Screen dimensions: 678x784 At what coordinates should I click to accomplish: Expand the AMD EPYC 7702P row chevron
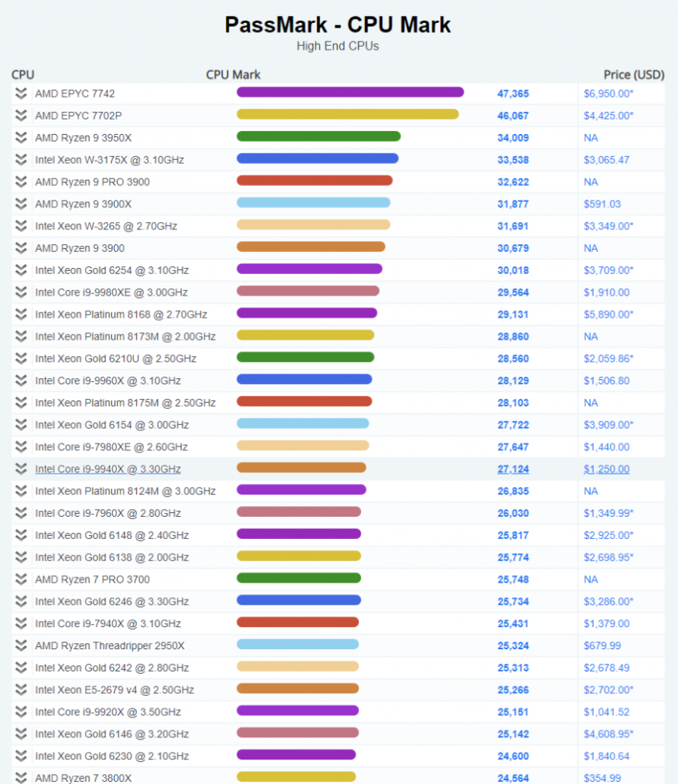tap(21, 116)
